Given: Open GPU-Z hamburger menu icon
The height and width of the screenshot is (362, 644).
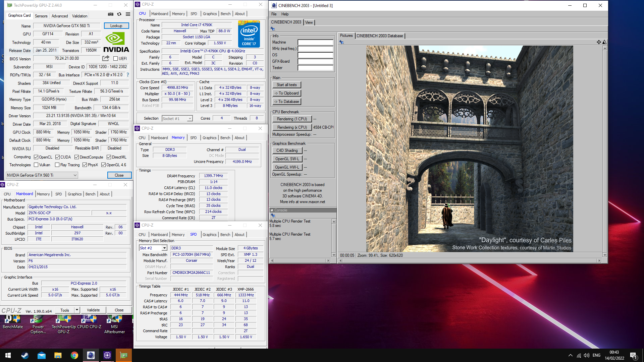Looking at the screenshot, I should coord(128,14).
